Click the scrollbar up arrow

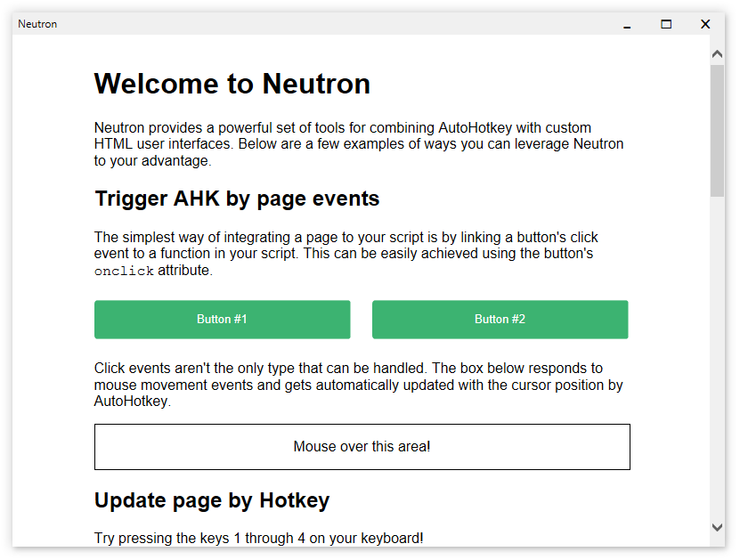click(717, 53)
